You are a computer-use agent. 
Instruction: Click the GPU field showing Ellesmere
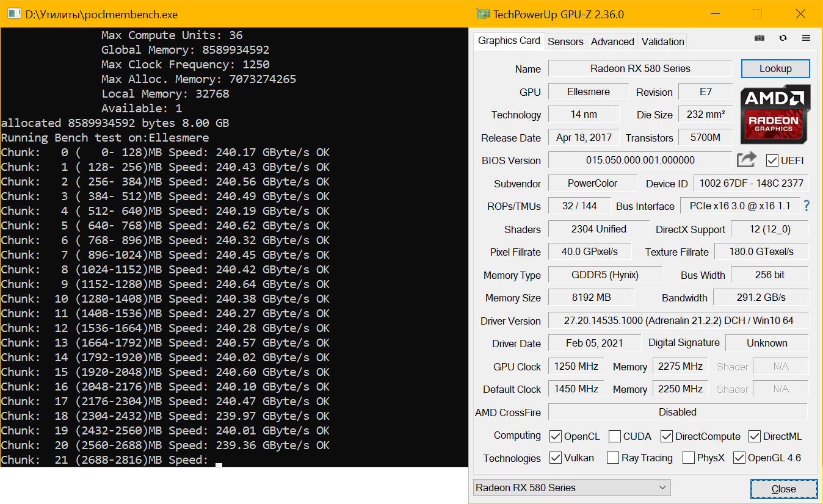(x=588, y=92)
